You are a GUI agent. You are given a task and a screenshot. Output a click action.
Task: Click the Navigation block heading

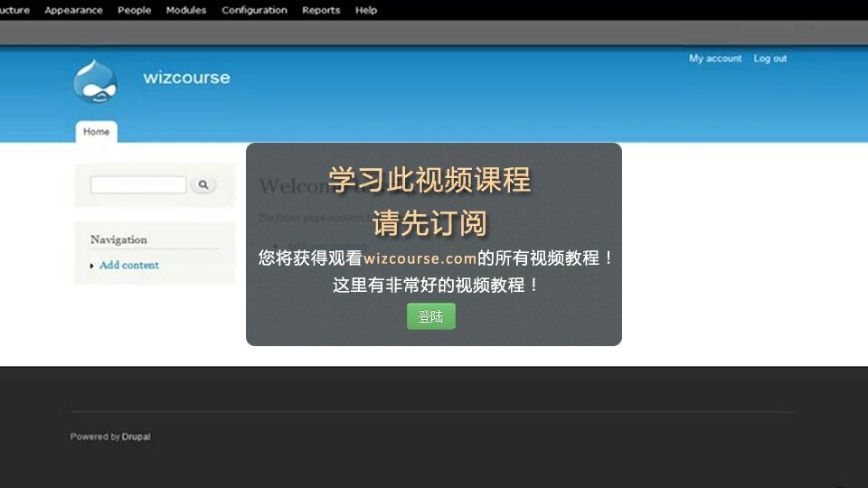coord(119,239)
